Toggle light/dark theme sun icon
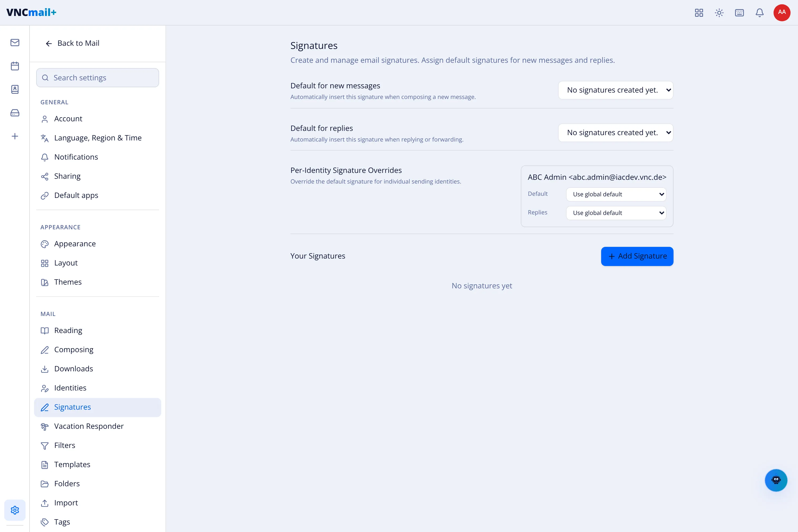Viewport: 798px width, 532px height. point(719,13)
